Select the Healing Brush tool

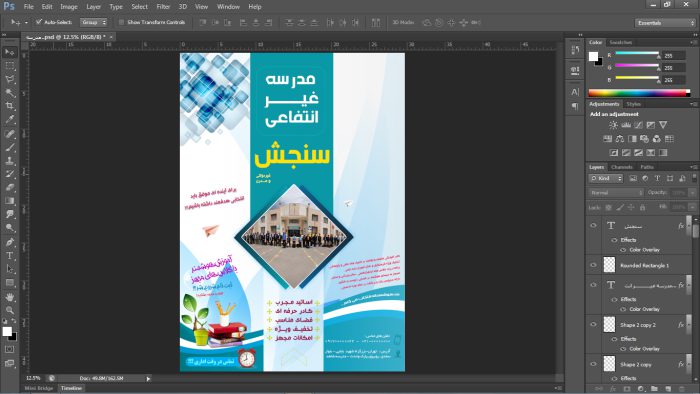(9, 134)
